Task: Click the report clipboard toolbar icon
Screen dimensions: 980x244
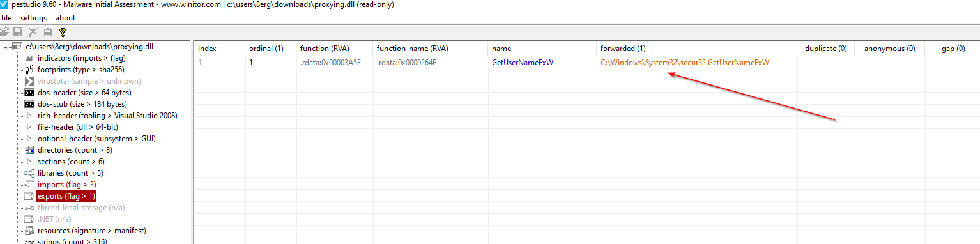Action: coord(47,32)
